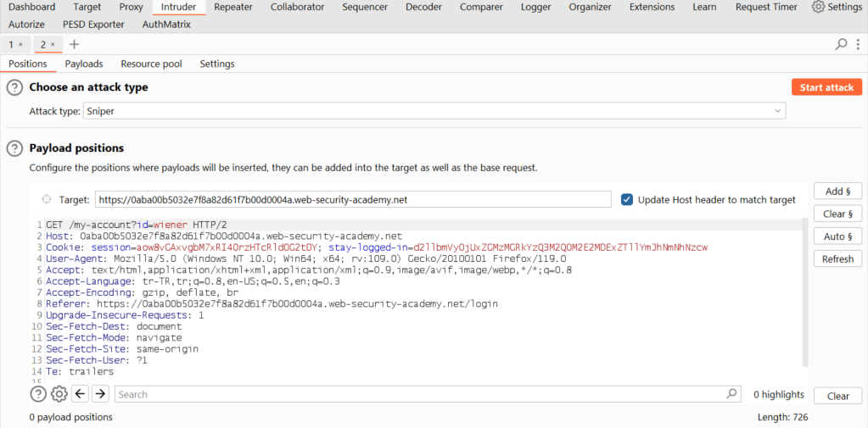The height and width of the screenshot is (428, 868).
Task: Open the search settings gear icon
Action: (x=59, y=394)
